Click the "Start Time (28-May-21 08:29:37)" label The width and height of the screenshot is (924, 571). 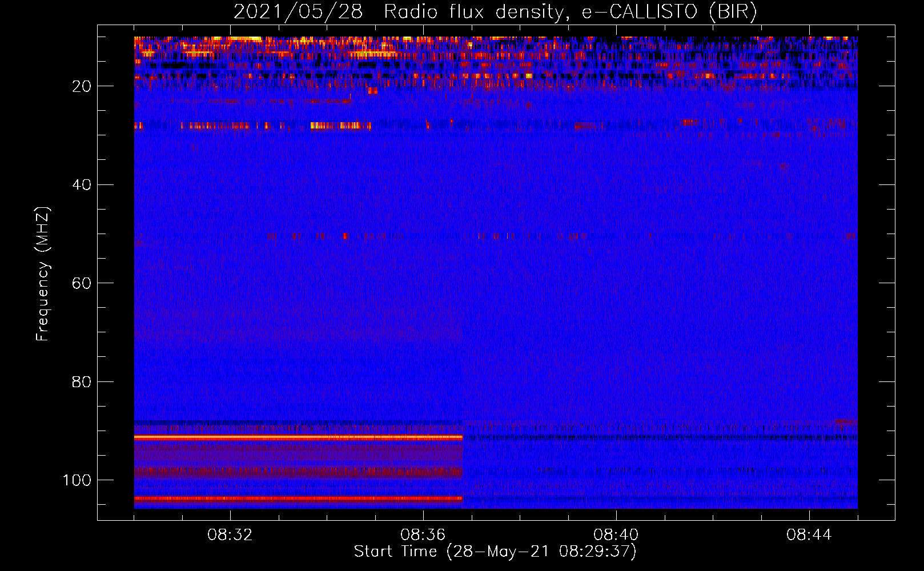[x=495, y=552]
